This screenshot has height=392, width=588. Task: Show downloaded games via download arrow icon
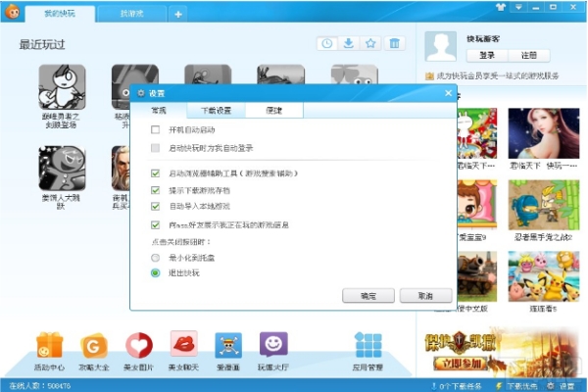348,43
